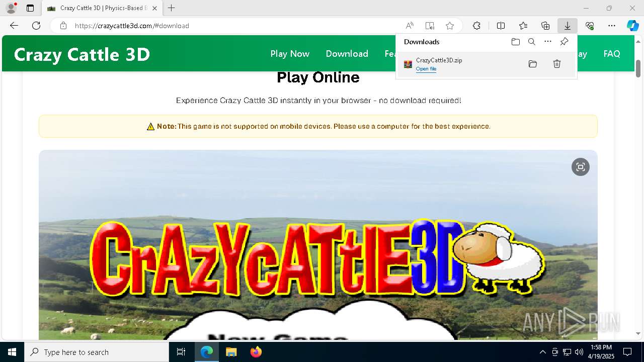Image resolution: width=644 pixels, height=362 pixels.
Task: Click the taskbar search box
Action: pyautogui.click(x=97, y=352)
